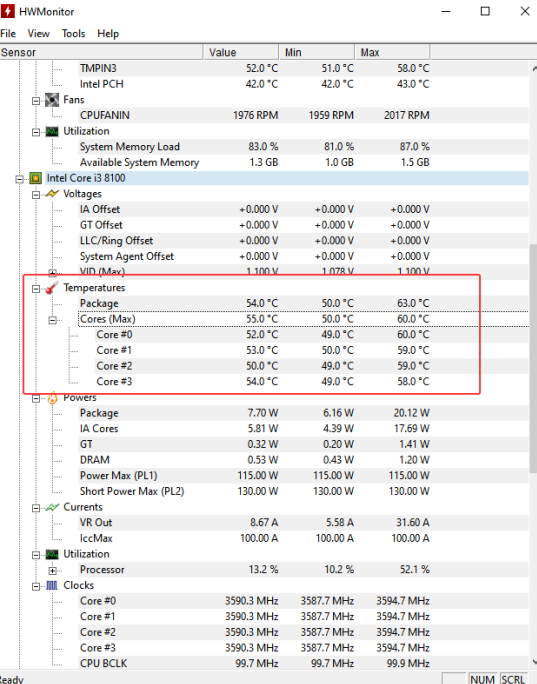This screenshot has width=537, height=684.
Task: Collapse the Fans node
Action: click(x=36, y=101)
